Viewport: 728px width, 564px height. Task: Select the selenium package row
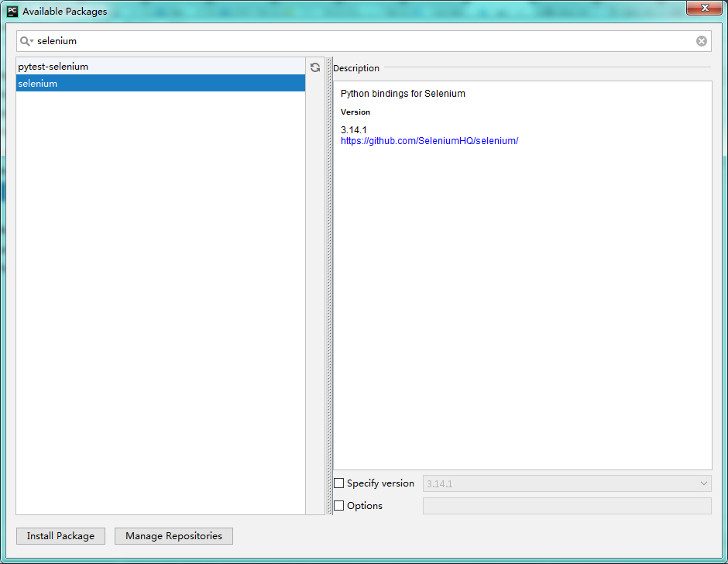click(160, 83)
